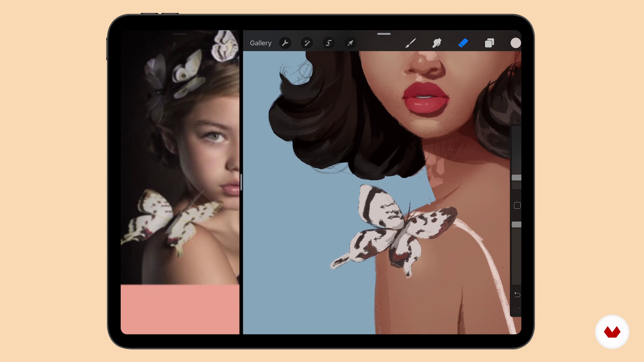Tap the redo arrow in sidebar

click(x=517, y=310)
